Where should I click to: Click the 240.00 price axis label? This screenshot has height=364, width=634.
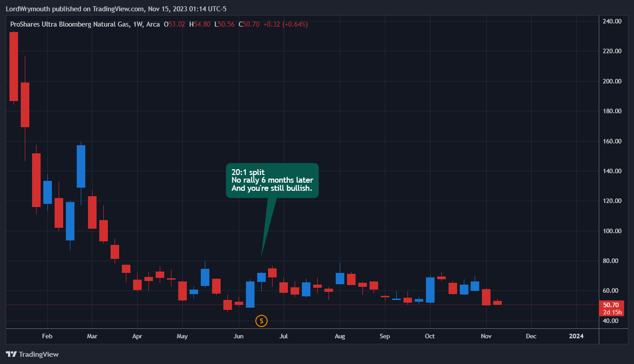[x=612, y=21]
